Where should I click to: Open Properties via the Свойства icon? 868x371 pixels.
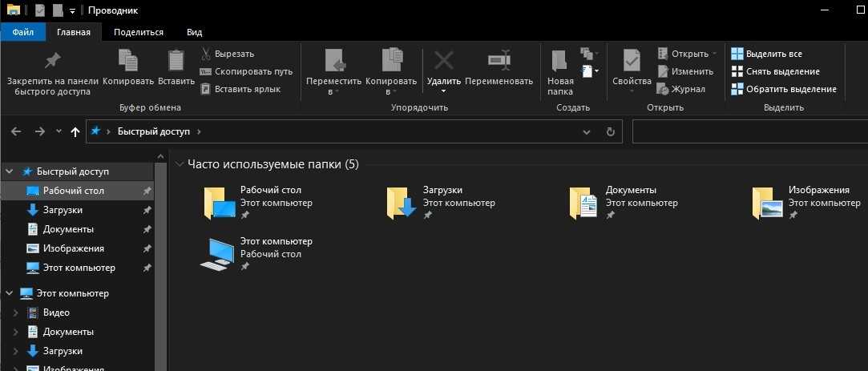(632, 61)
